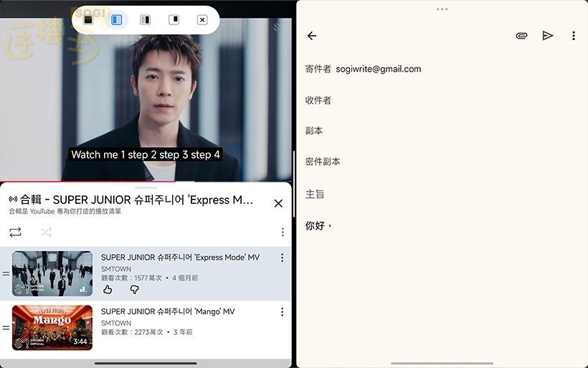Viewport: 588px width, 368px height.
Task: Select the right split-screen mode icon
Action: pos(145,20)
